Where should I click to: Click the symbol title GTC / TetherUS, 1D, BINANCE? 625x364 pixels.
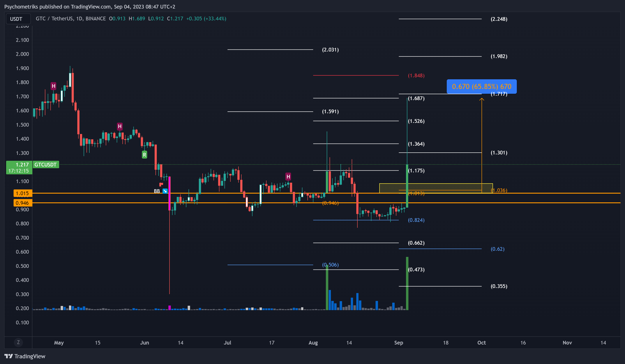pyautogui.click(x=71, y=19)
